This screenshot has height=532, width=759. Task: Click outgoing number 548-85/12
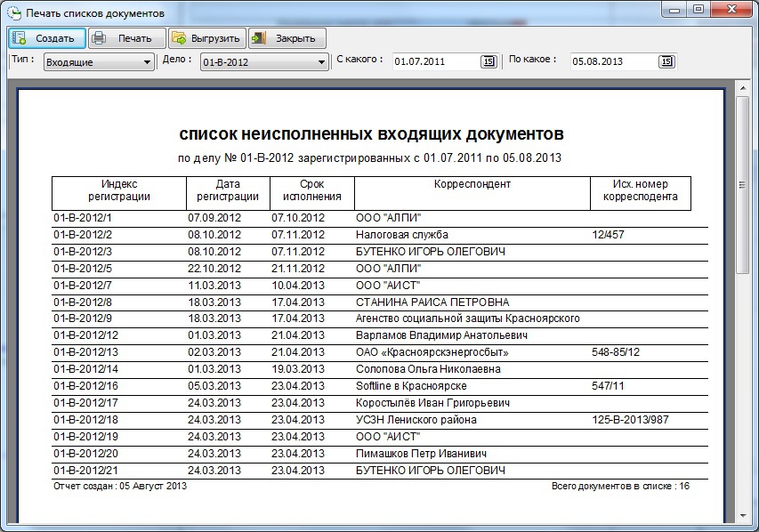point(616,352)
